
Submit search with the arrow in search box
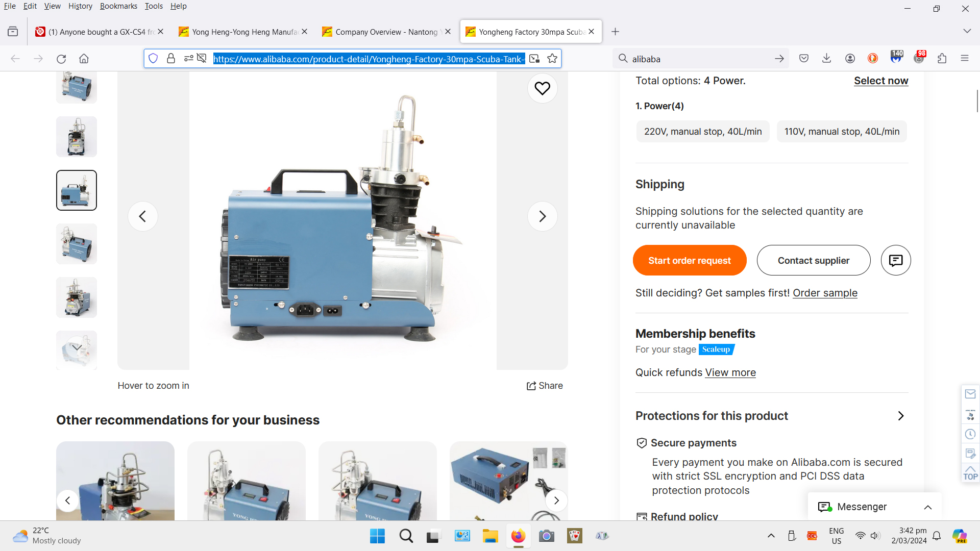tap(779, 59)
